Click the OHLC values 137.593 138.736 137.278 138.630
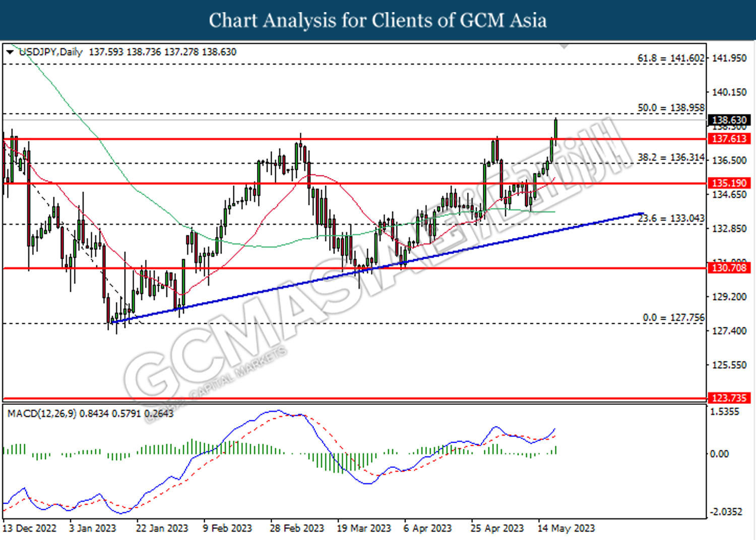Image resolution: width=756 pixels, height=540 pixels. point(162,52)
